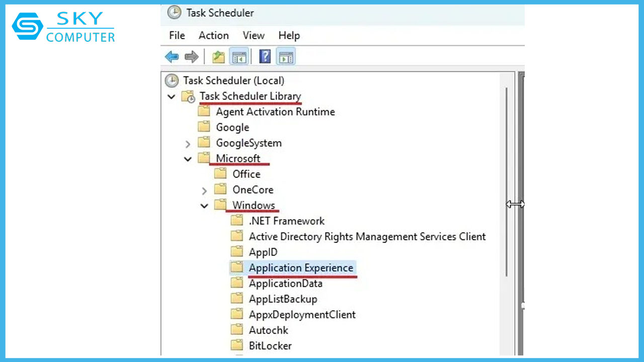Collapse the Task Scheduler Library node
The height and width of the screenshot is (362, 644).
pos(172,97)
